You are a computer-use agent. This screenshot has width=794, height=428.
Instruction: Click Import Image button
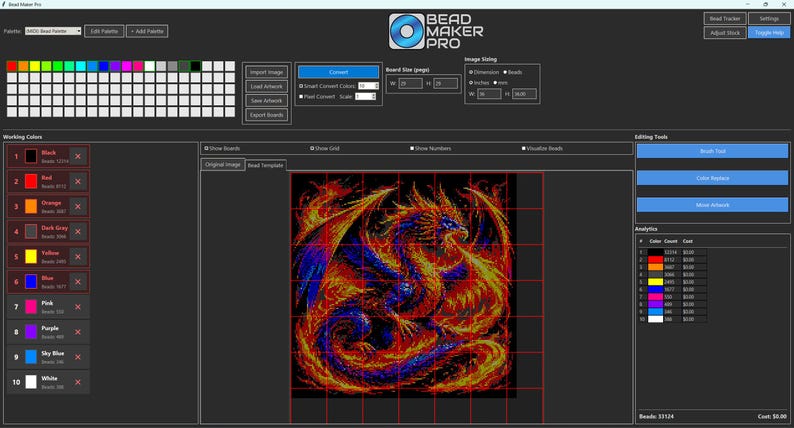point(266,72)
